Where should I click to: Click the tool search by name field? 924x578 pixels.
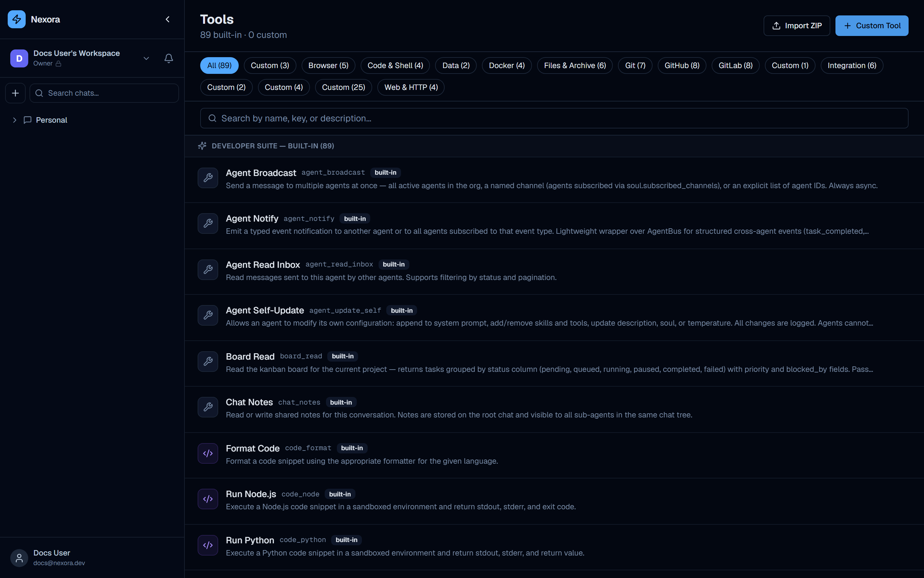click(x=554, y=118)
